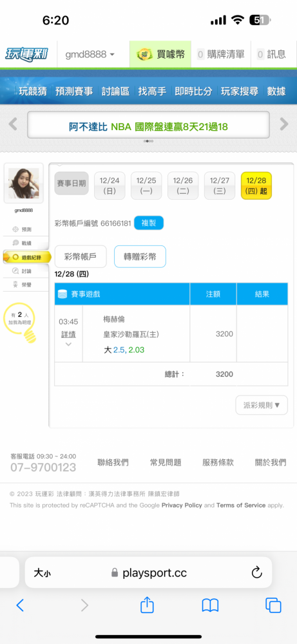The image size is (297, 644).
Task: Tap the Safari share icon
Action: (147, 605)
